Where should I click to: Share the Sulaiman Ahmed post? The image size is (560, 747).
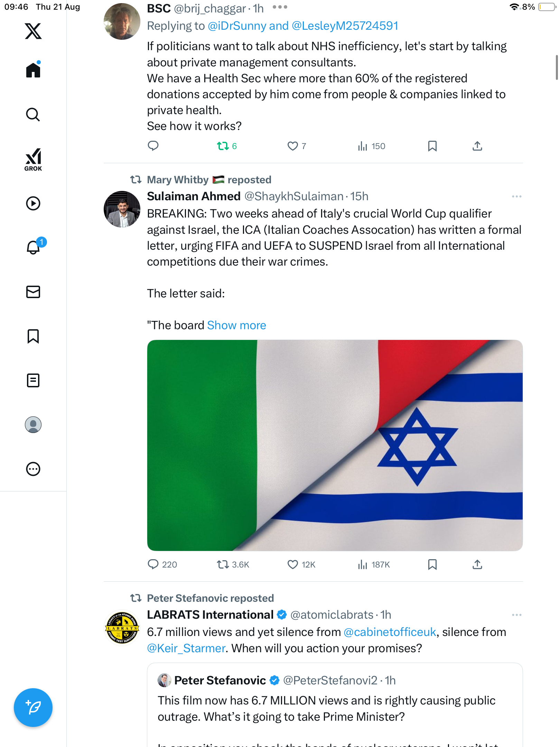(x=477, y=564)
